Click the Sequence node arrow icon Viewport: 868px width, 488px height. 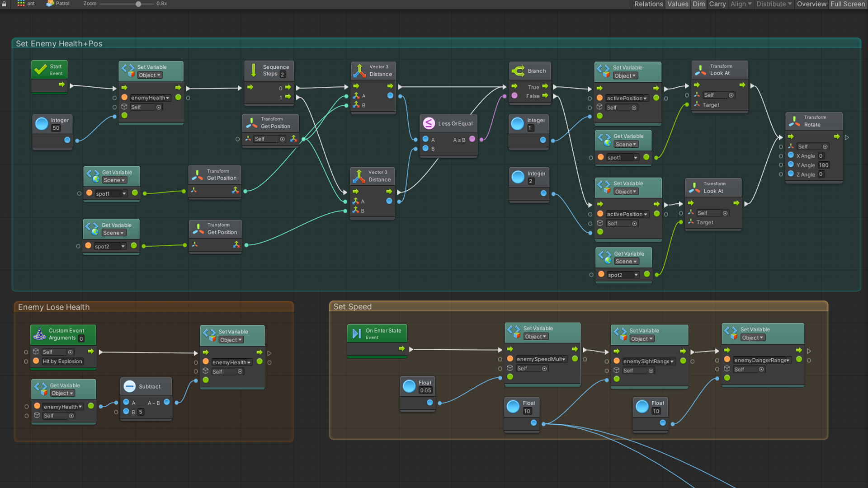253,70
